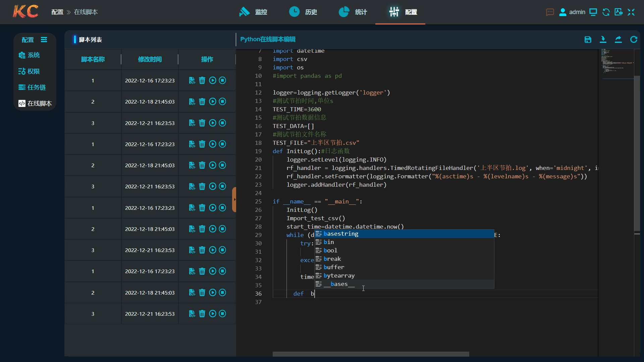Click line number 37 in gutter
The image size is (644, 362).
[x=258, y=302]
